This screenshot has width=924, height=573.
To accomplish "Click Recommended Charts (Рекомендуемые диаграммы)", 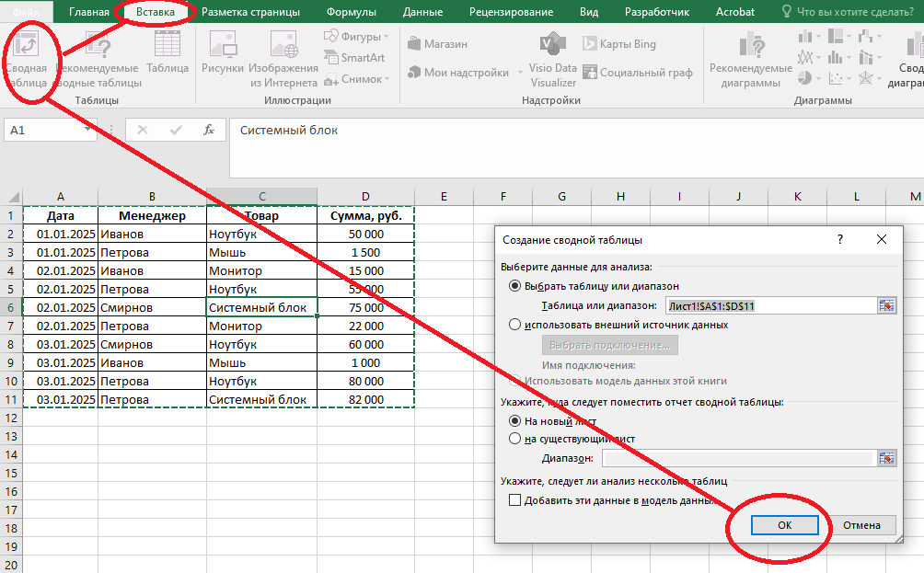I will 751,59.
